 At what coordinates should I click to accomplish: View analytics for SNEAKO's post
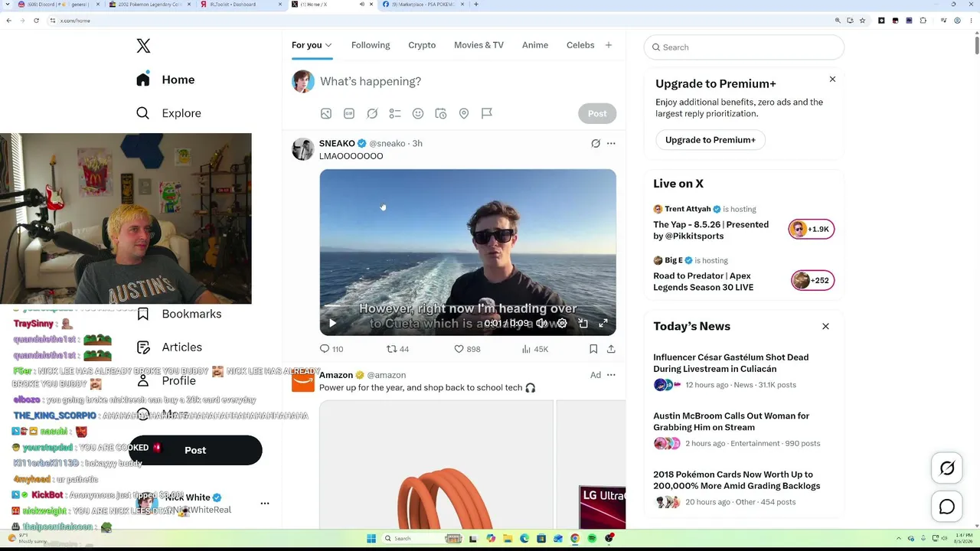tap(534, 349)
